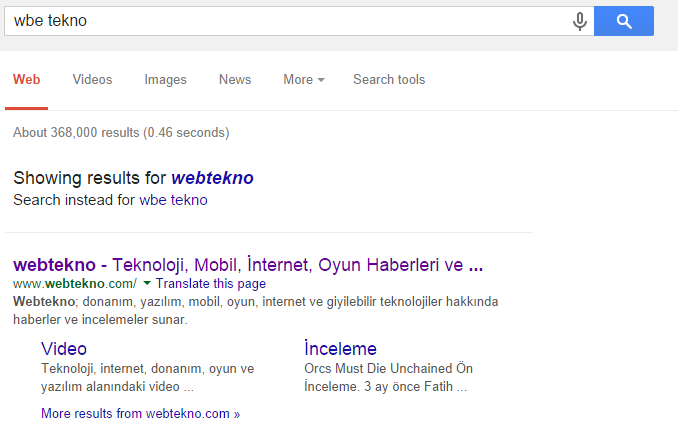Switch to the Images tab
The height and width of the screenshot is (444, 687).
(166, 79)
